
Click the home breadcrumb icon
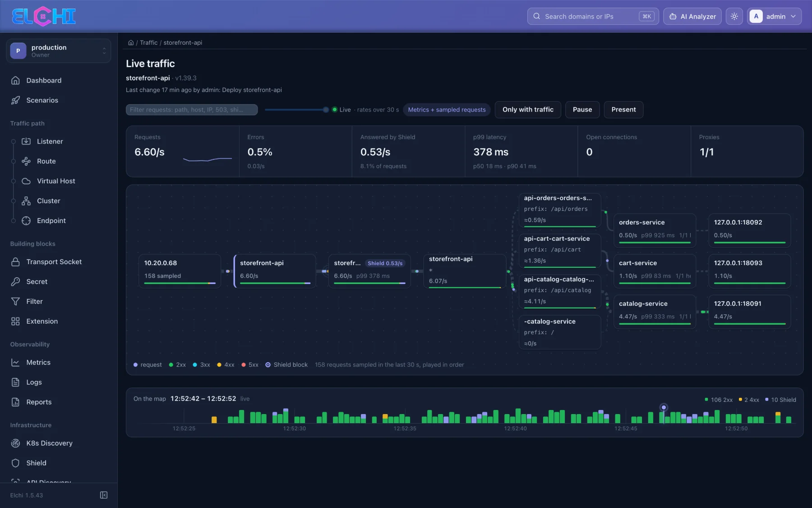point(131,43)
